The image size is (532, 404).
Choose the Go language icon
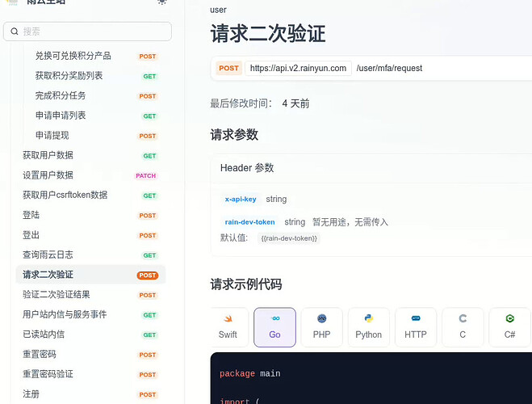point(274,327)
